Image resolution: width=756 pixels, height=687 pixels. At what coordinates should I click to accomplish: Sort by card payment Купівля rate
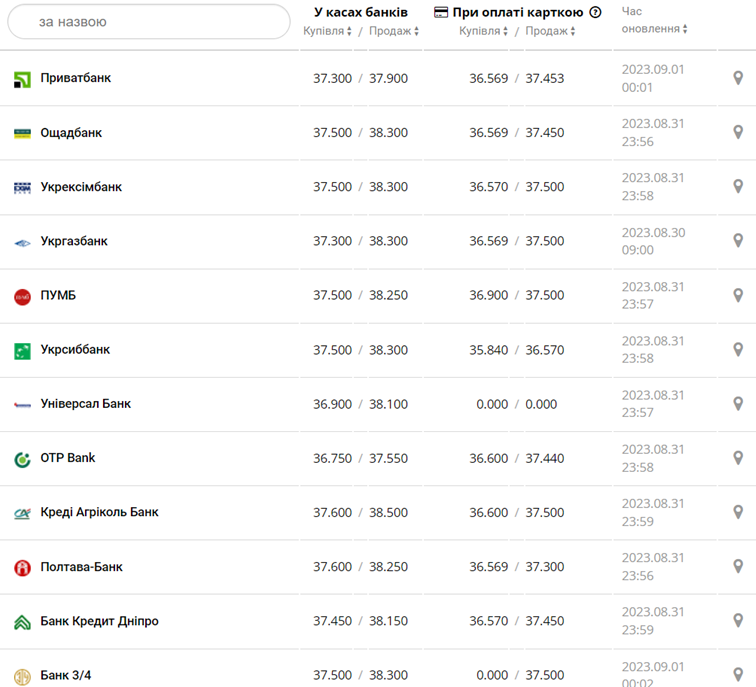[x=484, y=31]
